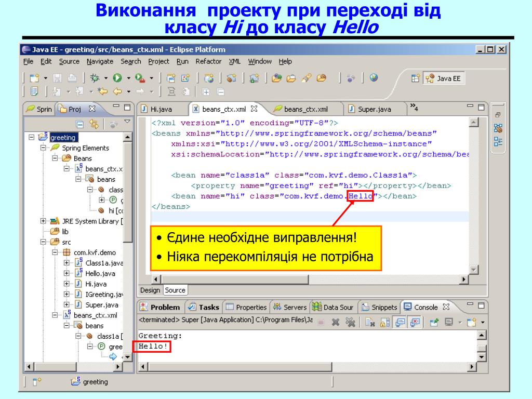Open Search with the flashlight icon

[307, 78]
